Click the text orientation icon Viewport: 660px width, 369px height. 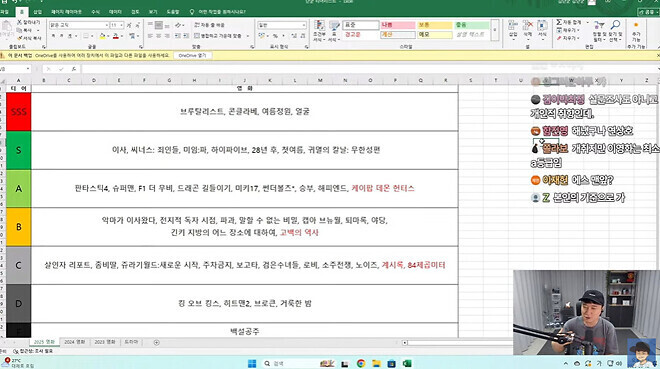point(178,25)
